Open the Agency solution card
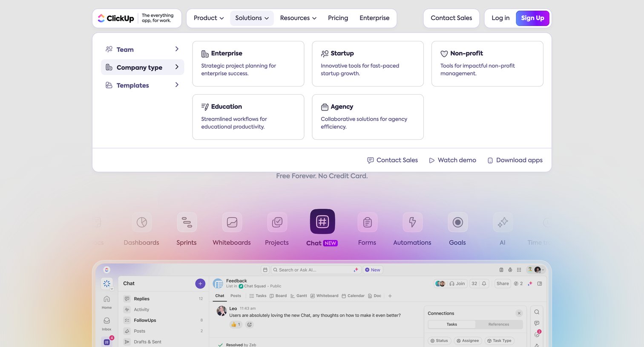The image size is (644, 347). [x=368, y=117]
